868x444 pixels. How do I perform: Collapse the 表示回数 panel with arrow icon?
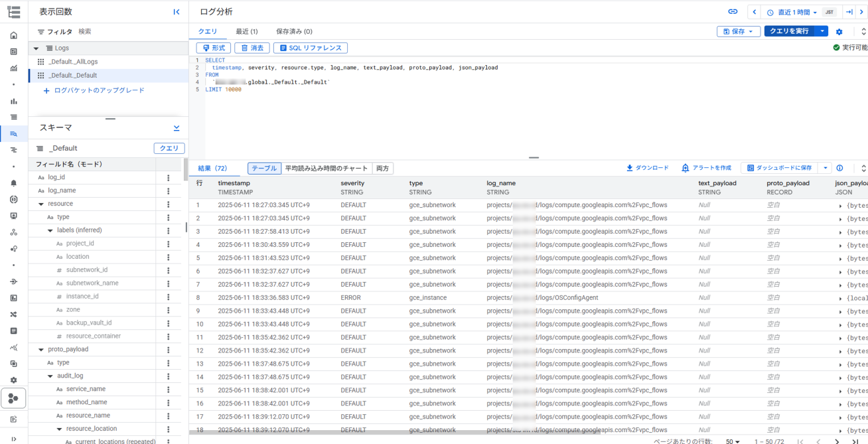coord(177,12)
